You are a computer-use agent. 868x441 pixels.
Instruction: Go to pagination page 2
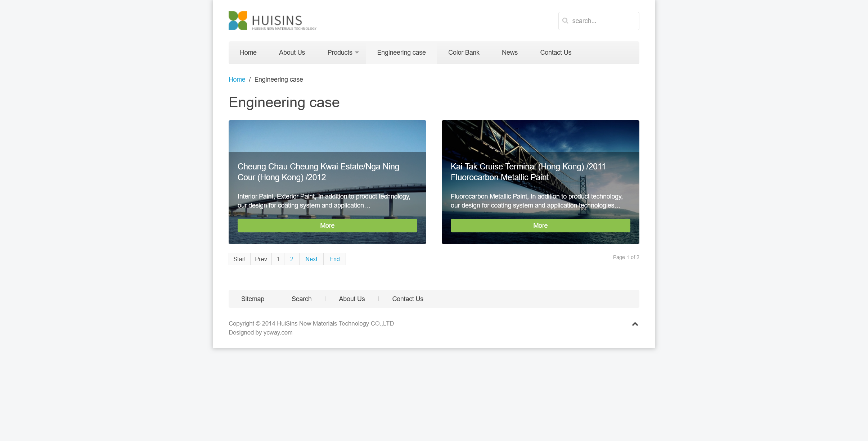[x=292, y=259]
